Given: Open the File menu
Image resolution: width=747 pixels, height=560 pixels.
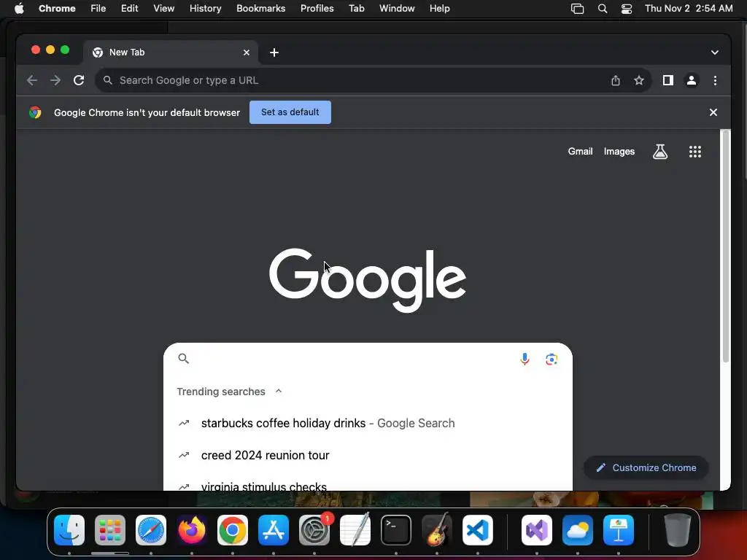Looking at the screenshot, I should click(98, 9).
